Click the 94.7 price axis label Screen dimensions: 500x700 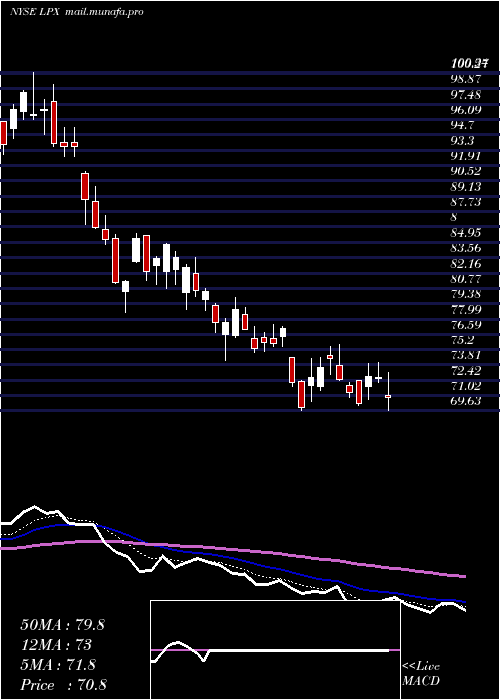coord(462,125)
